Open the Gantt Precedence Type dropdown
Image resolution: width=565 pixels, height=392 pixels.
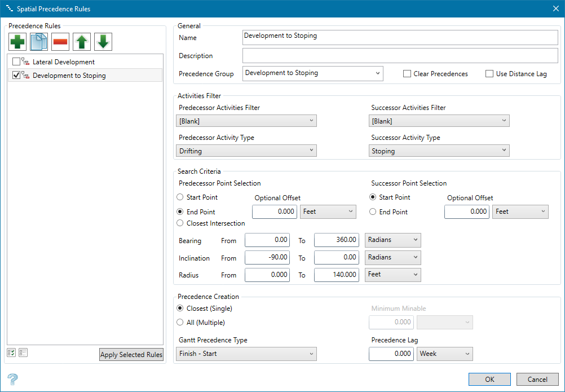pos(246,354)
